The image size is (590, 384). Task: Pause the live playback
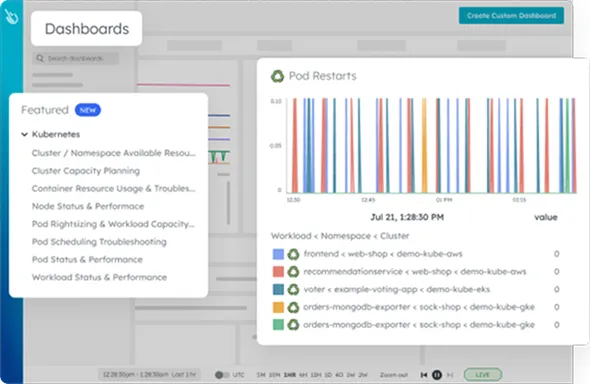tap(437, 375)
